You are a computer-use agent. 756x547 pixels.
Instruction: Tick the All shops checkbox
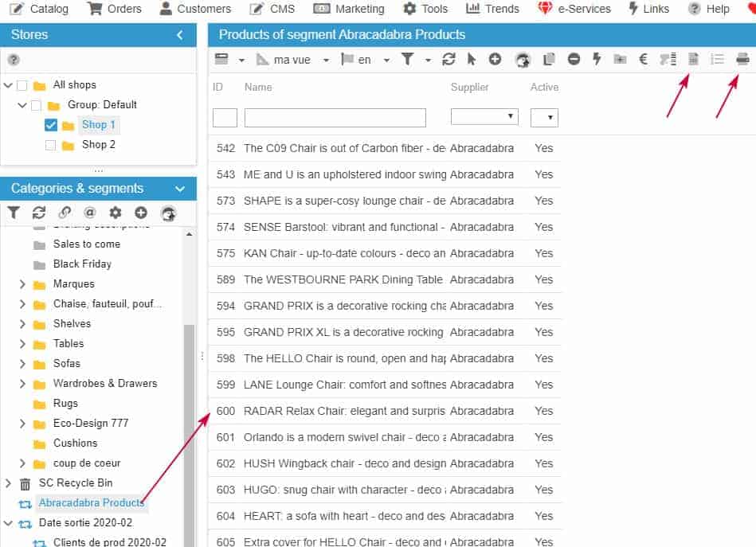tap(22, 85)
